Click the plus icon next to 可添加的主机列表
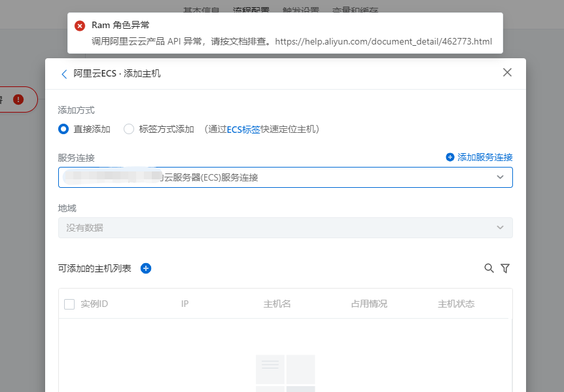The image size is (564, 392). coord(146,268)
